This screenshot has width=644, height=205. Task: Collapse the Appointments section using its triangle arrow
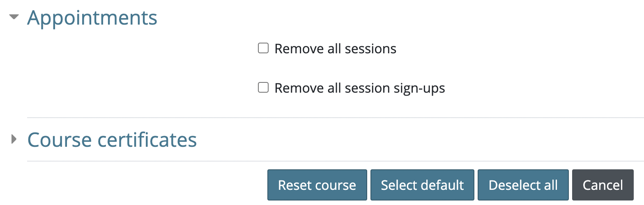click(x=14, y=18)
